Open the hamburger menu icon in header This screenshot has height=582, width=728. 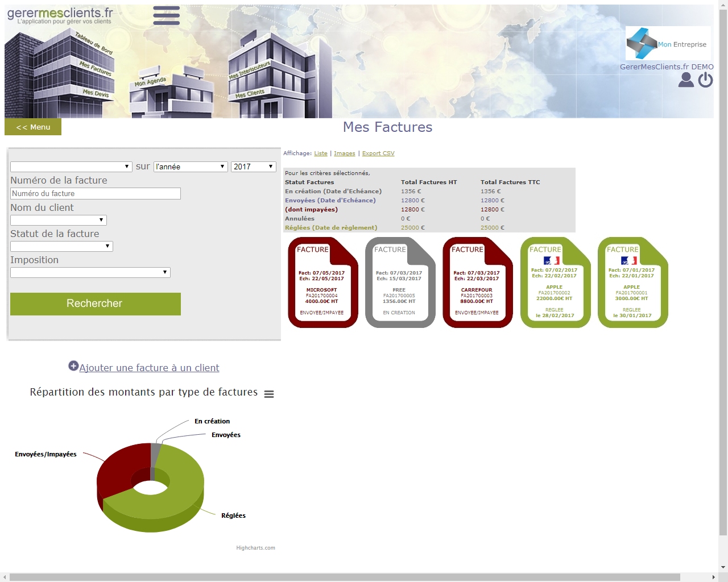(166, 16)
